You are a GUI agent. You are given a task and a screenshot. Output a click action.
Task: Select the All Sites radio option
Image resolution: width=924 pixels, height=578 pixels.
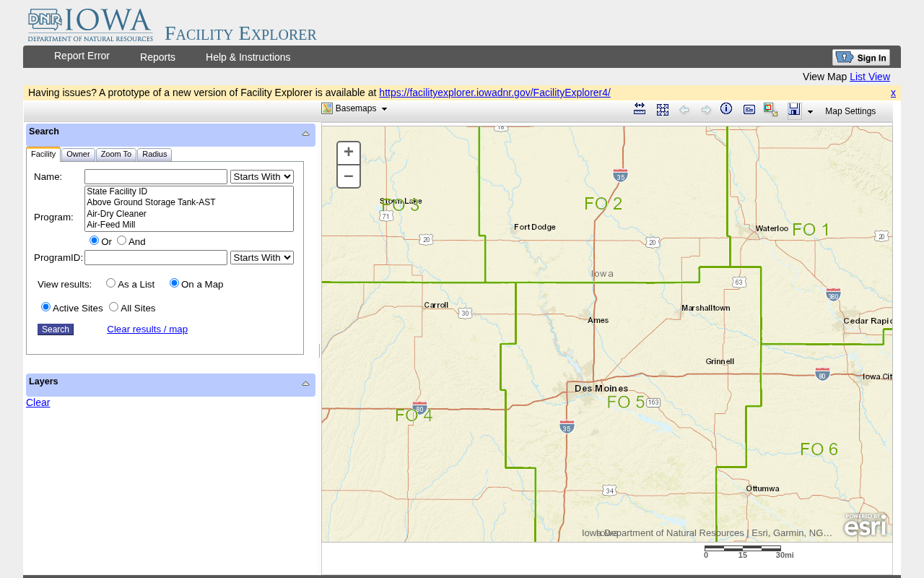click(x=113, y=307)
